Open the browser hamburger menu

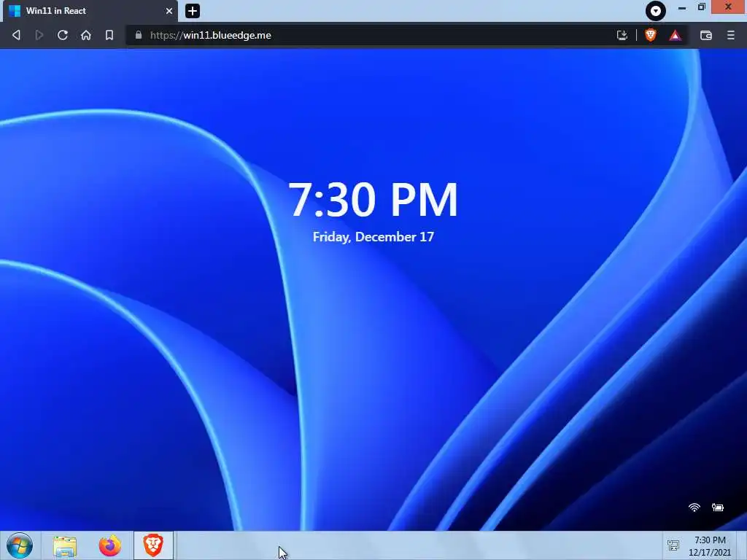(x=731, y=35)
